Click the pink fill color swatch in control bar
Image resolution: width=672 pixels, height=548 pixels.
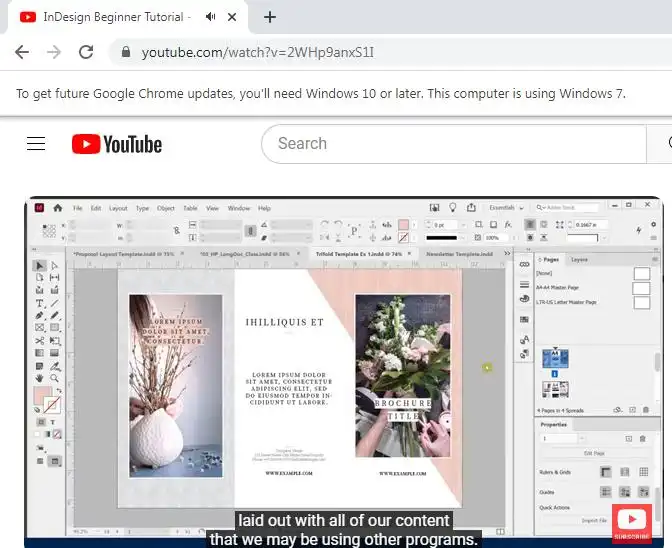point(403,225)
